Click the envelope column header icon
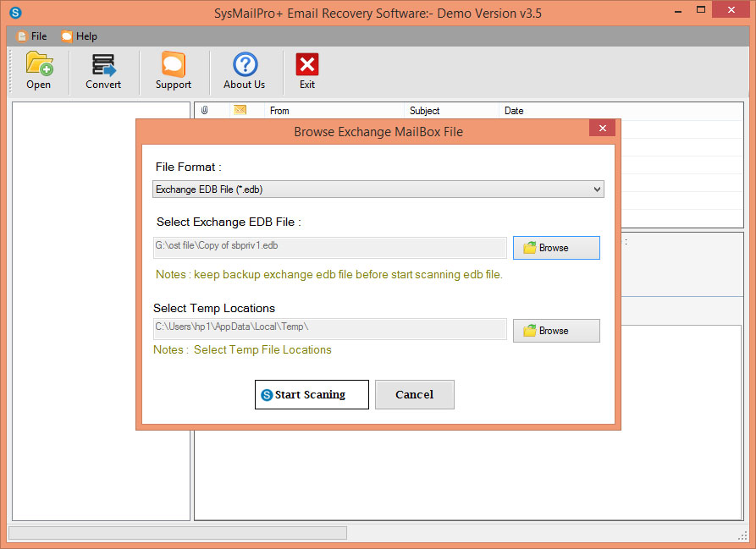The width and height of the screenshot is (756, 549). point(240,110)
